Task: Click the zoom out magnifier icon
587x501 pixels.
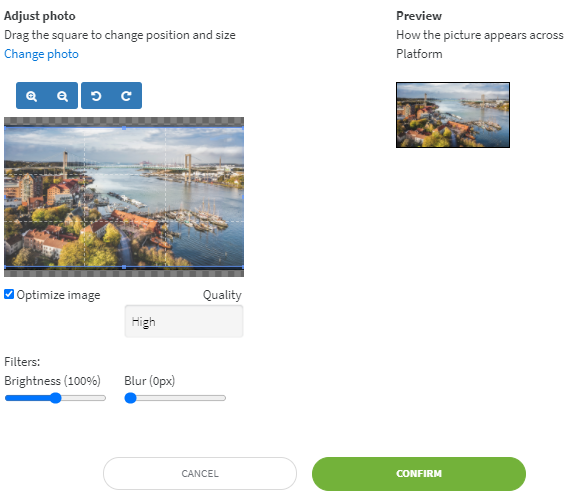Action: pyautogui.click(x=62, y=96)
